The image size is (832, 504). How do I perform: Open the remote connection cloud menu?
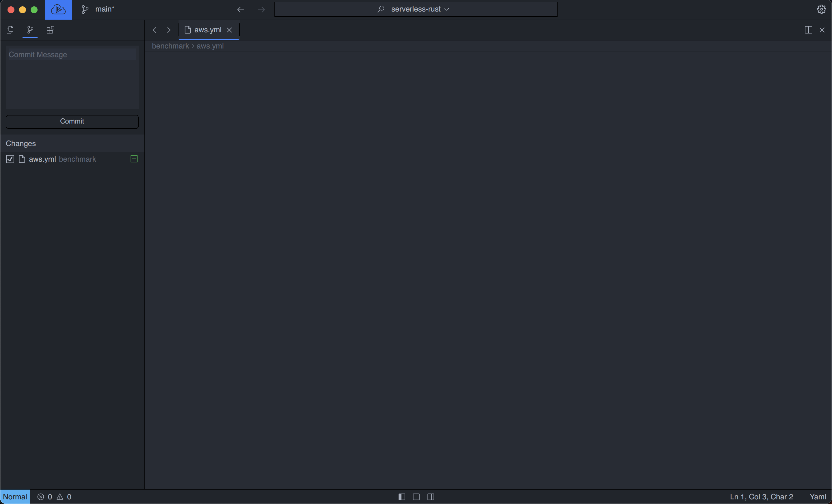(58, 10)
